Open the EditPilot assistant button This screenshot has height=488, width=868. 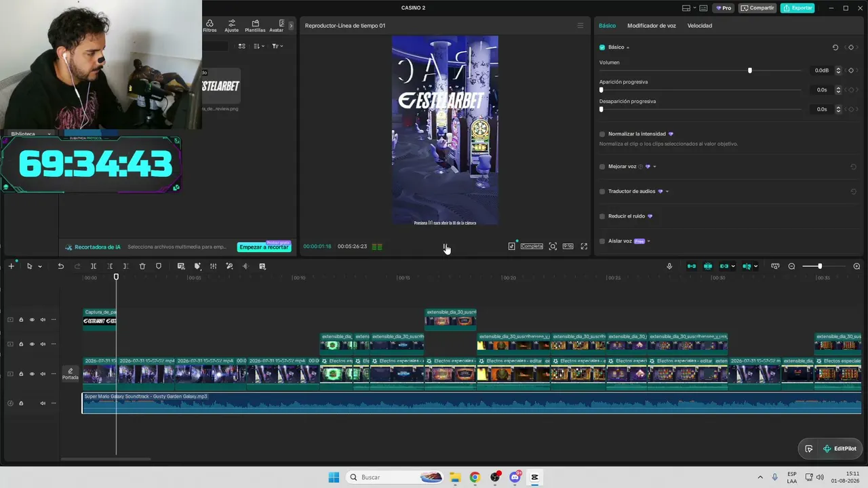click(840, 449)
